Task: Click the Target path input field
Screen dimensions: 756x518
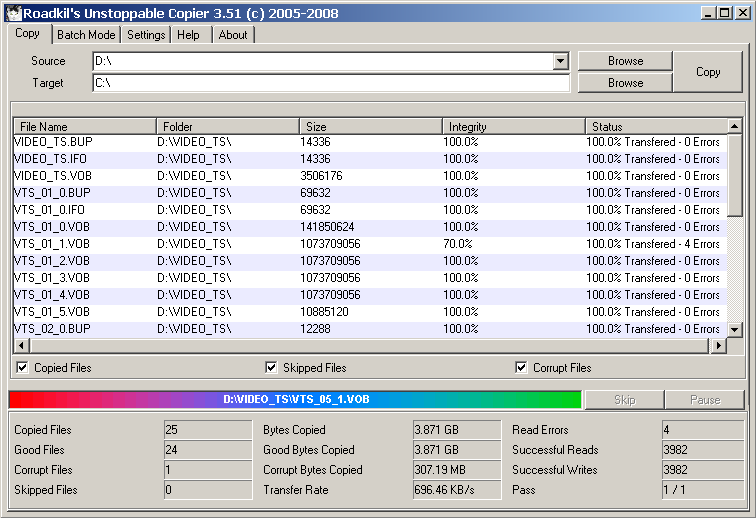Action: tap(330, 83)
